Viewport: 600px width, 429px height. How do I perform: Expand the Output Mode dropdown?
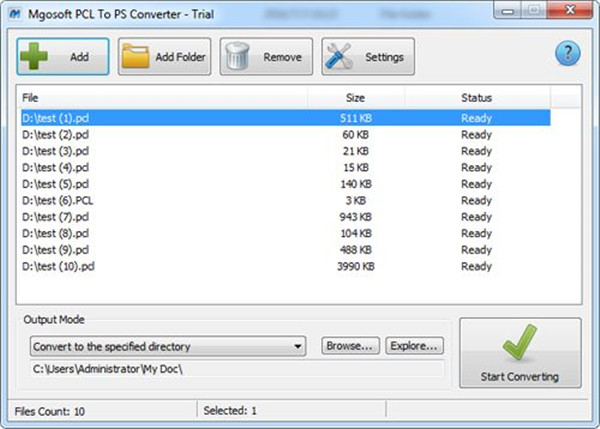coord(168,346)
